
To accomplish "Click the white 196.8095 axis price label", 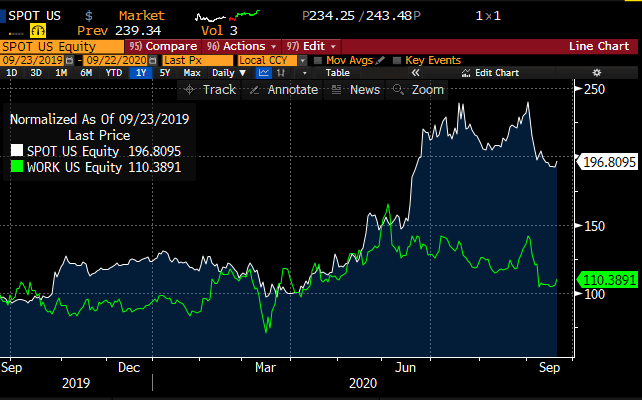I will pos(608,162).
